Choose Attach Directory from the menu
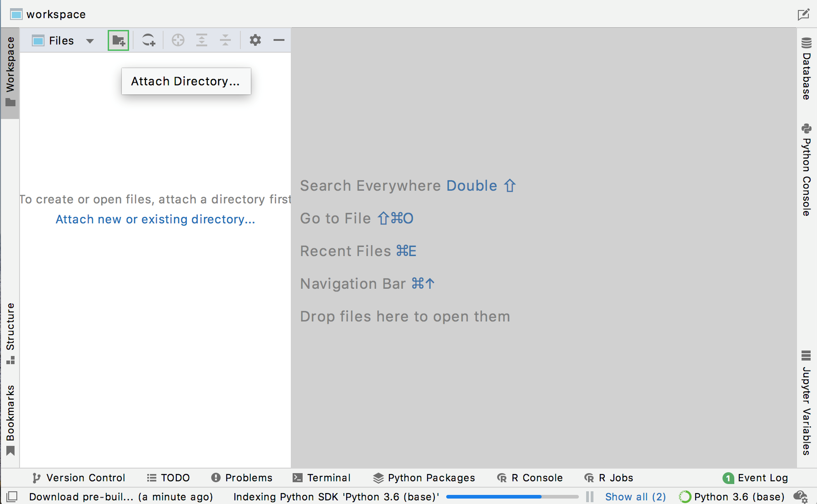The image size is (817, 504). point(186,81)
